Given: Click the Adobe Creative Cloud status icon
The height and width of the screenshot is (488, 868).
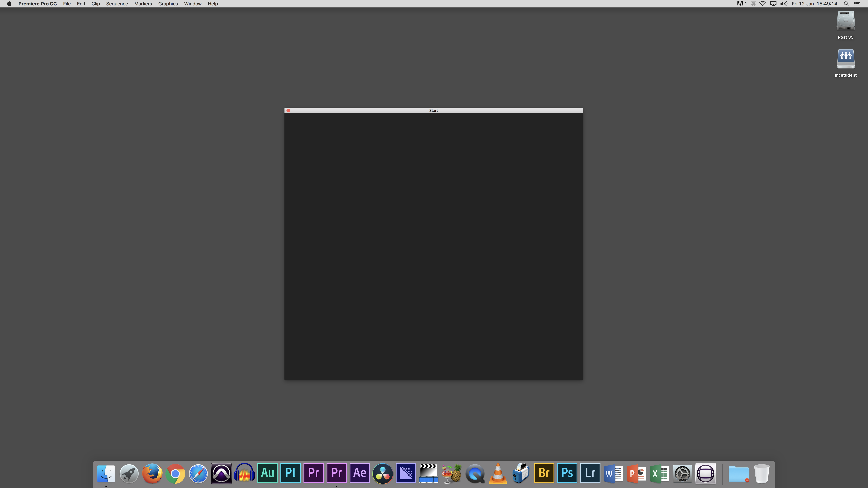Looking at the screenshot, I should 742,4.
